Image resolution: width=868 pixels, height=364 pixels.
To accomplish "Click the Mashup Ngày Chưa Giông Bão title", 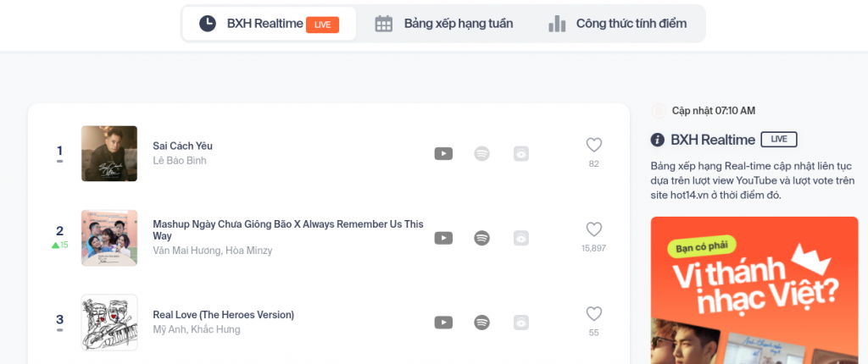I will coord(288,230).
